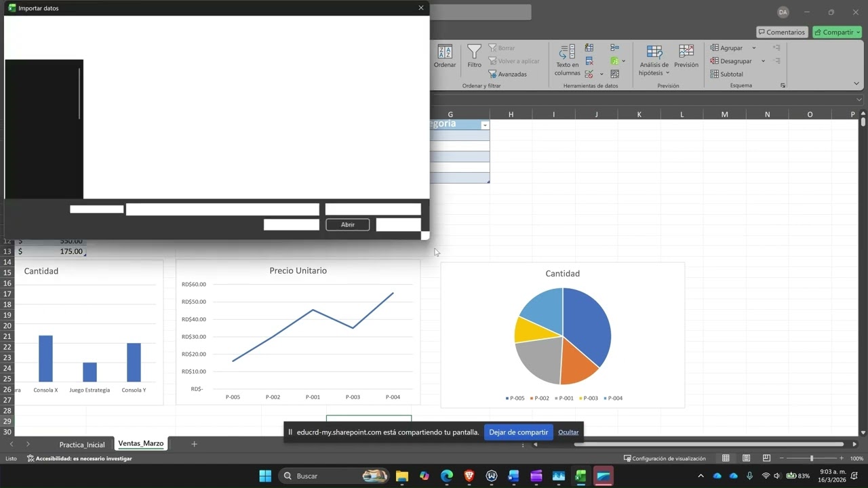Expand the Validación de datos dropdown arrow
Viewport: 868px width, 488px height.
[x=601, y=74]
